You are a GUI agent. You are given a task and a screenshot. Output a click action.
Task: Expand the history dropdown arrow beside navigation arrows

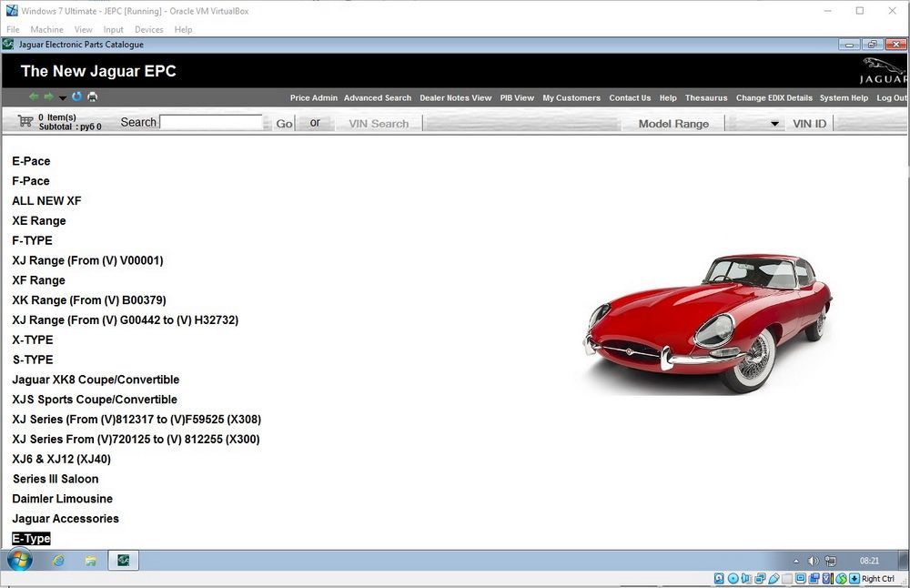point(63,98)
